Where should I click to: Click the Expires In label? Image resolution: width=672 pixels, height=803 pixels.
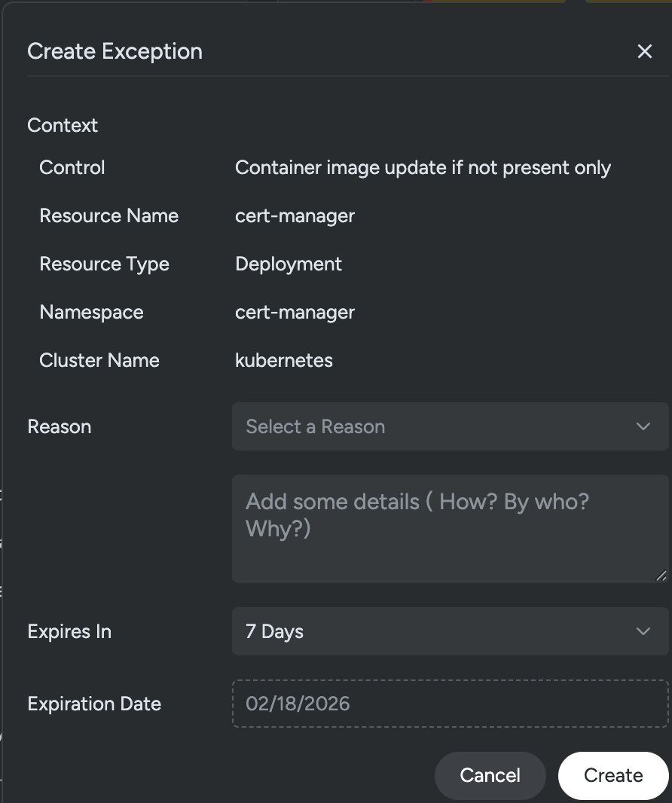click(x=69, y=631)
